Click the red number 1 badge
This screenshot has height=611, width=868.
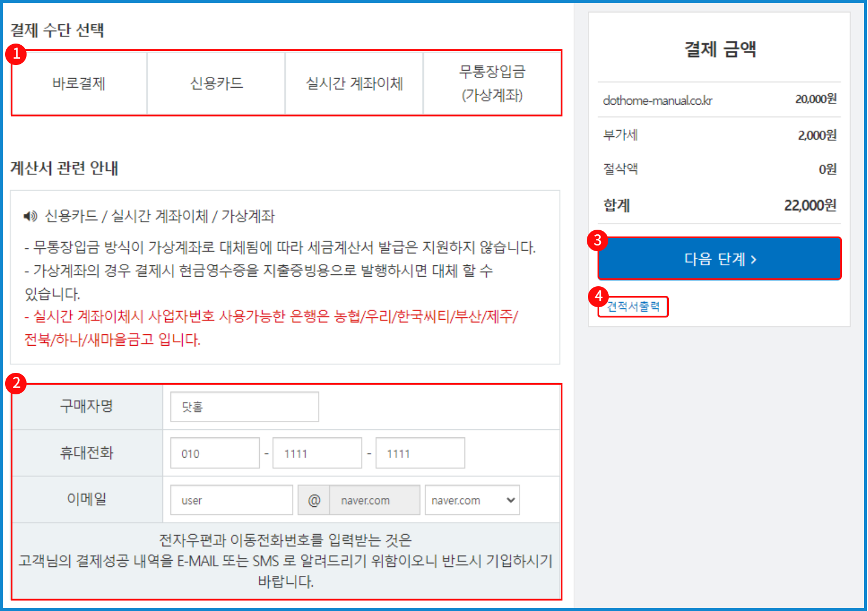point(16,54)
